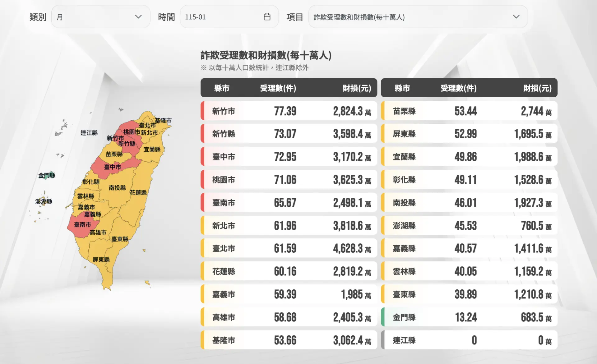Click 澎湖縣 table row name
The width and height of the screenshot is (597, 364).
click(x=404, y=226)
